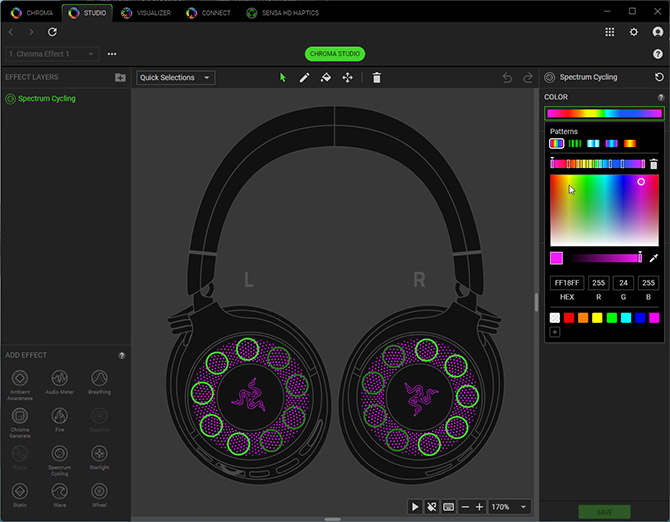
Task: Click the trash icon in the canvas toolbar
Action: 376,78
